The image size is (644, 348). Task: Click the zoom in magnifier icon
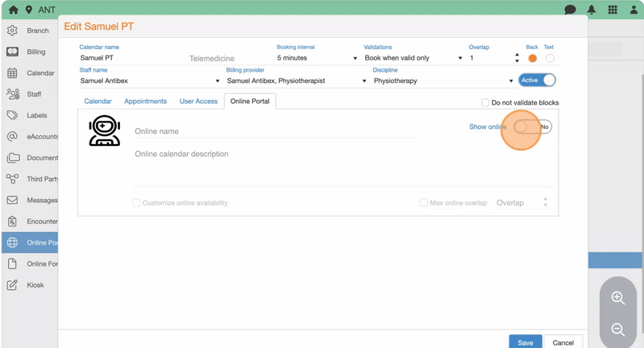coord(618,298)
